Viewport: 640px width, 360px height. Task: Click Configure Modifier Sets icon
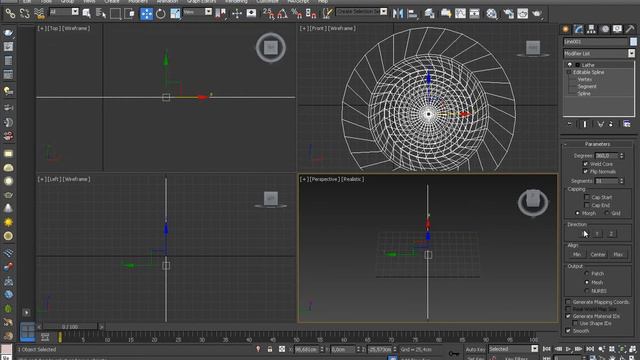click(627, 124)
